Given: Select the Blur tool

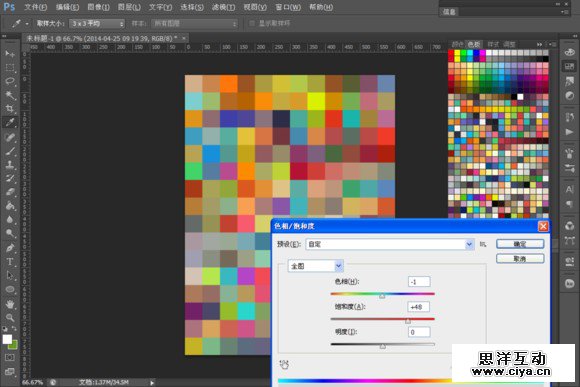Looking at the screenshot, I should [x=10, y=219].
